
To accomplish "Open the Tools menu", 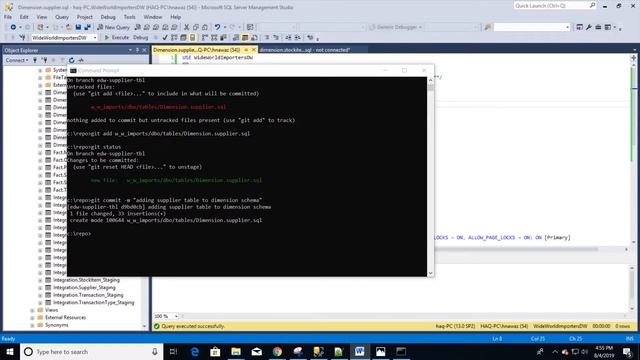I will 129,17.
